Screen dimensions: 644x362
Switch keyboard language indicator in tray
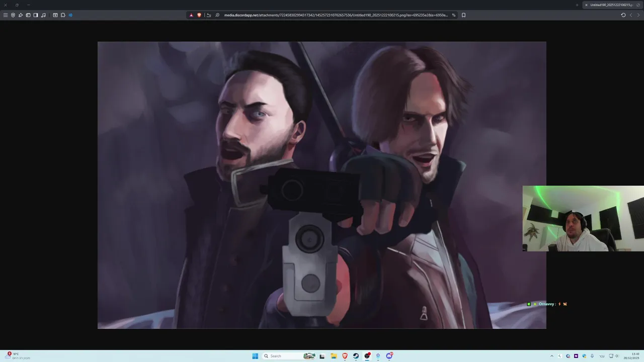(602, 356)
